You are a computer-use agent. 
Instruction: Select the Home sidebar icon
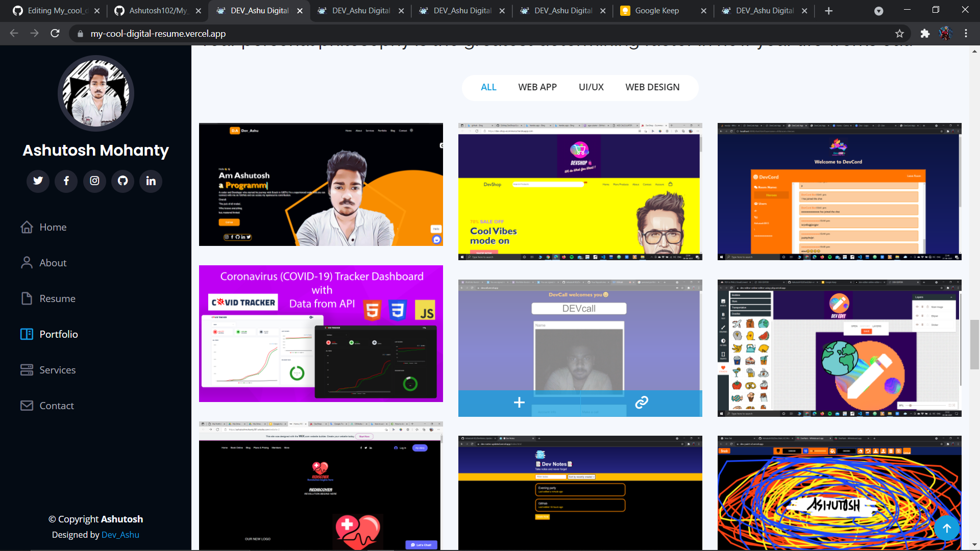point(27,227)
